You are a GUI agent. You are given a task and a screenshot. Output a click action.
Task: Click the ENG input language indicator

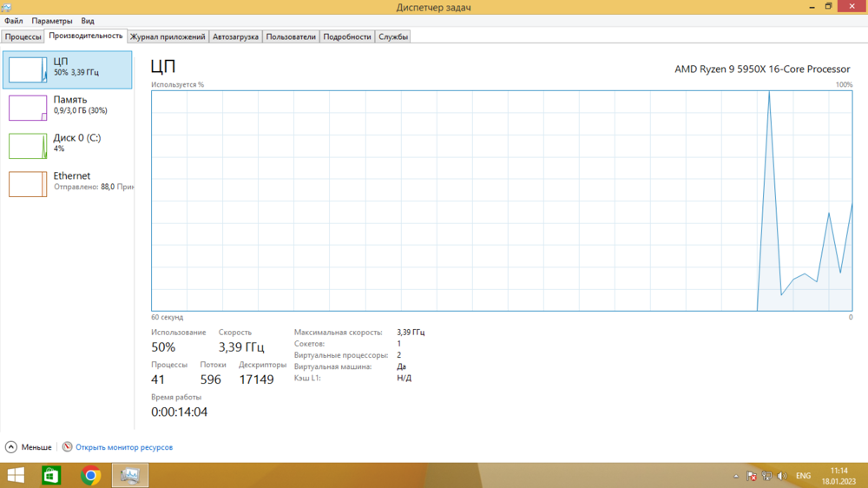point(804,476)
